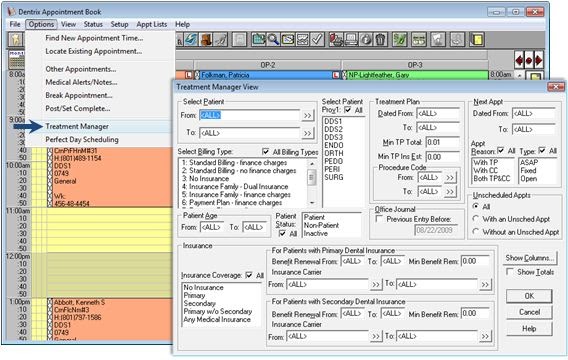Image resolution: width=568 pixels, height=360 pixels.
Task: Select Without an Unsched Appt radio button
Action: coord(476,232)
